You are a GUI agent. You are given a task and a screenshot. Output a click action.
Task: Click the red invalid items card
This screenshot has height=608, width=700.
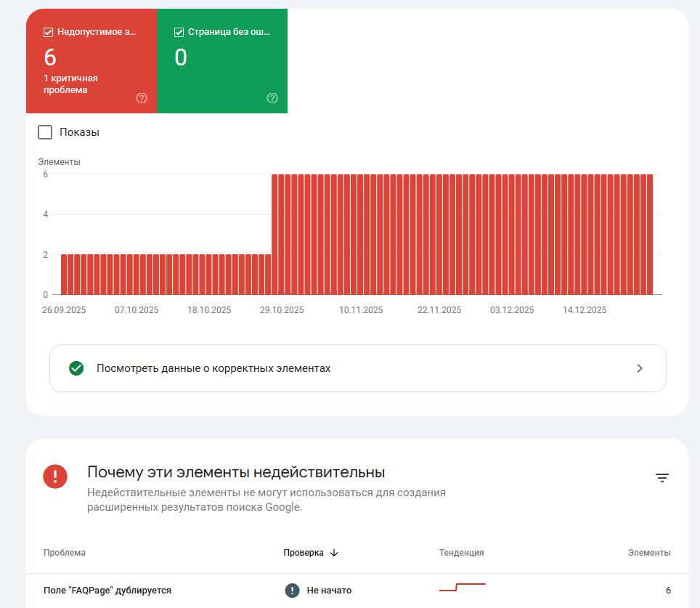pyautogui.click(x=91, y=61)
